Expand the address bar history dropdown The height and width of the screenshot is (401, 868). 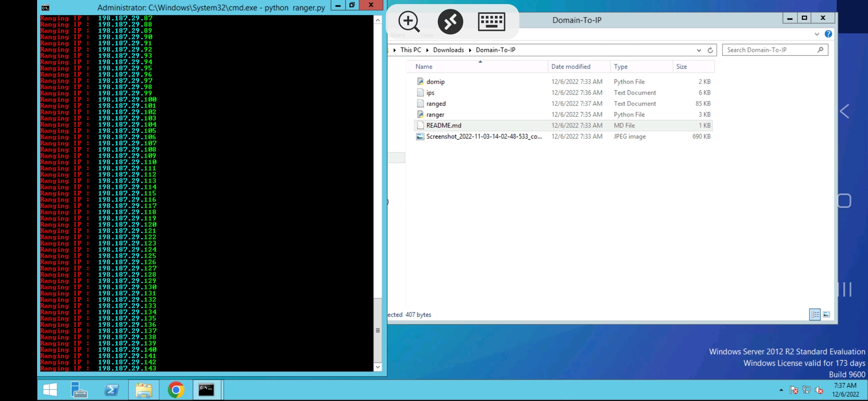coord(699,50)
